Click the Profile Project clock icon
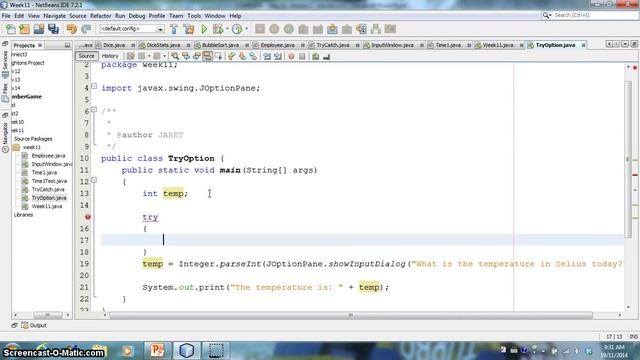 click(237, 29)
